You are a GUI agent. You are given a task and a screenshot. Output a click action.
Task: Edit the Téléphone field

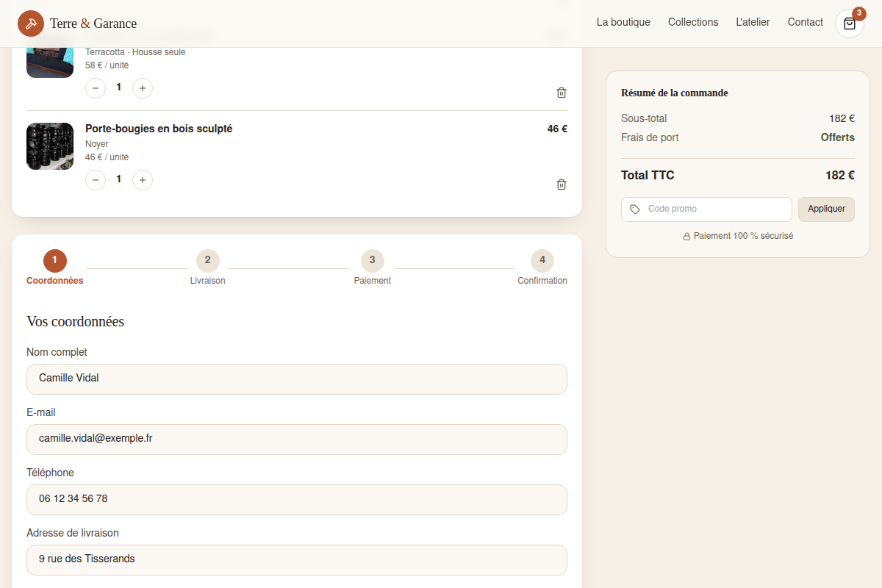(x=297, y=500)
